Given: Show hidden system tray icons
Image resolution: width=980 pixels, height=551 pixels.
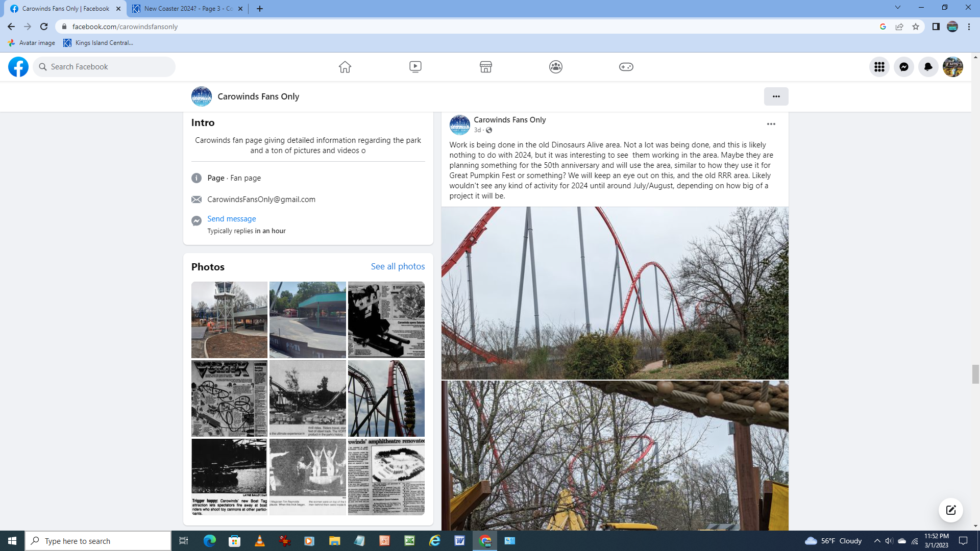Looking at the screenshot, I should (877, 541).
